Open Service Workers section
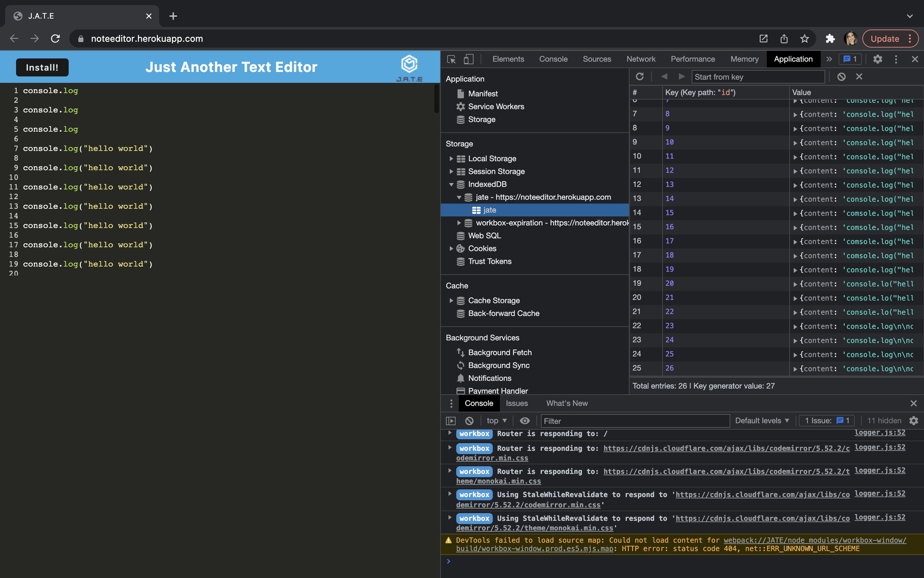924x578 pixels. tap(496, 107)
